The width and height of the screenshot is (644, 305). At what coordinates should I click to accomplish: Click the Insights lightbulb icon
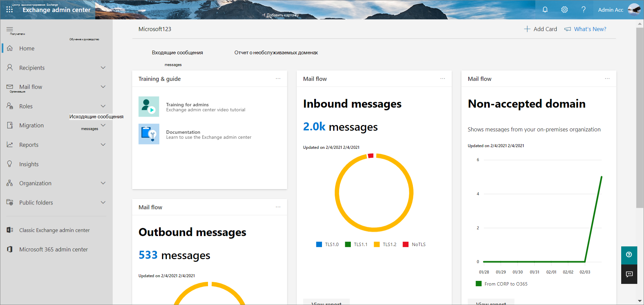click(x=10, y=164)
